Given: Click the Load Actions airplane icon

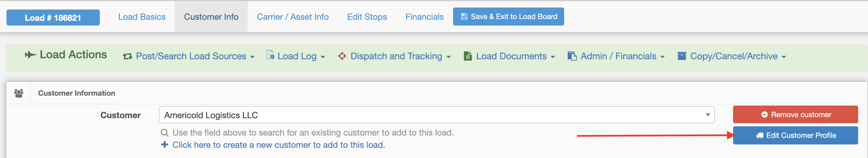Looking at the screenshot, I should click(x=30, y=55).
